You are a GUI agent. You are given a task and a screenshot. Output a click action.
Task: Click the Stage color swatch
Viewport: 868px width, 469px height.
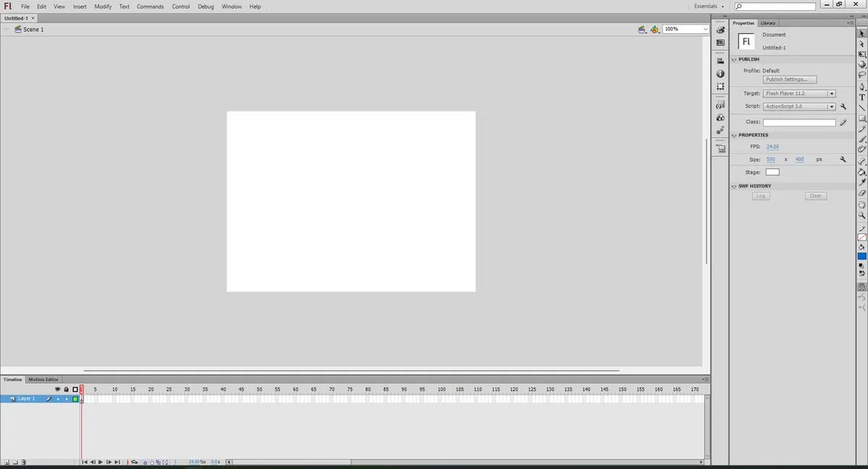tap(773, 172)
